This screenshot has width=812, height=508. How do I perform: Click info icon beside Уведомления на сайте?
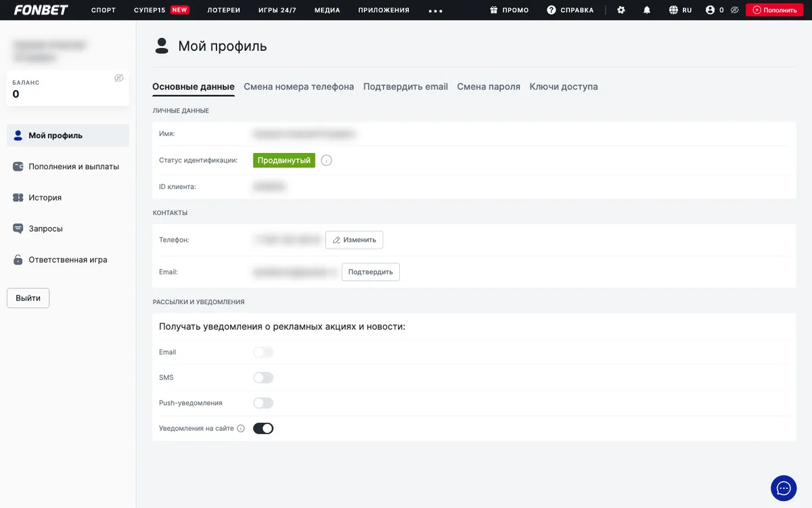[241, 428]
